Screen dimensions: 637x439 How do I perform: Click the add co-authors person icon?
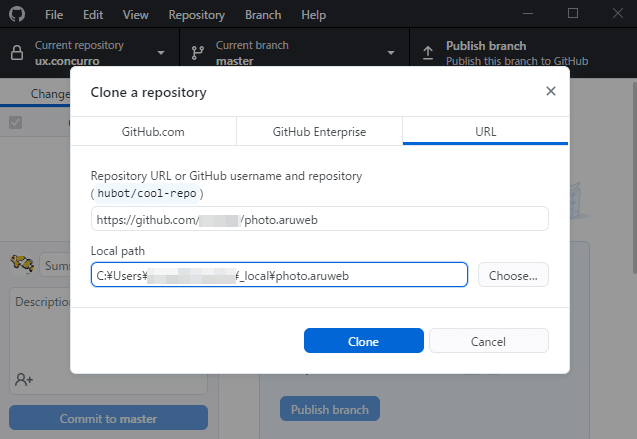coord(24,379)
